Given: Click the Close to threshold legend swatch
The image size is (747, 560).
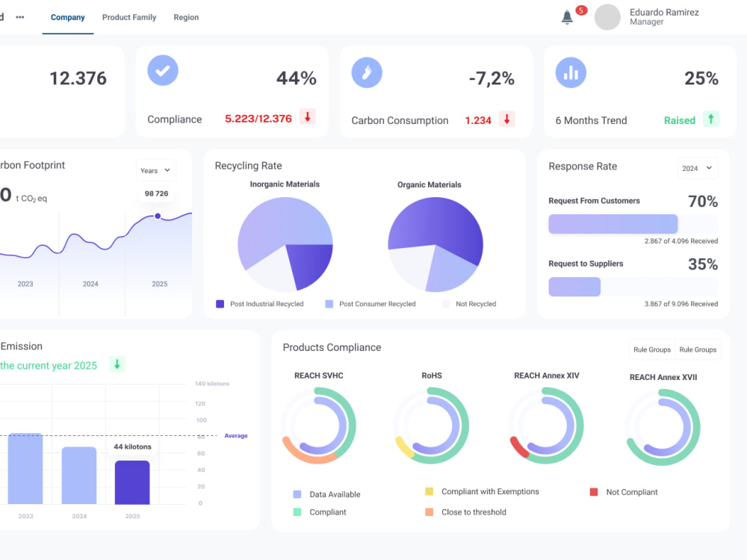Looking at the screenshot, I should pos(430,512).
